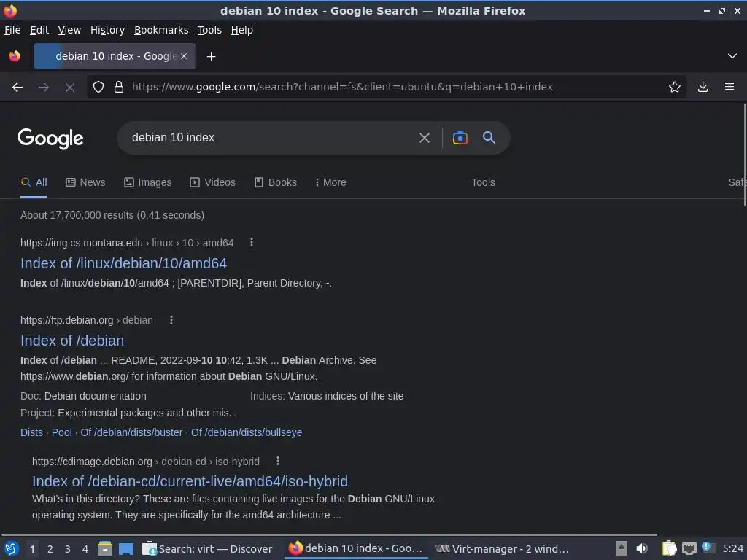This screenshot has width=747, height=560.
Task: Click the panel clock showing 5:24
Action: (732, 548)
